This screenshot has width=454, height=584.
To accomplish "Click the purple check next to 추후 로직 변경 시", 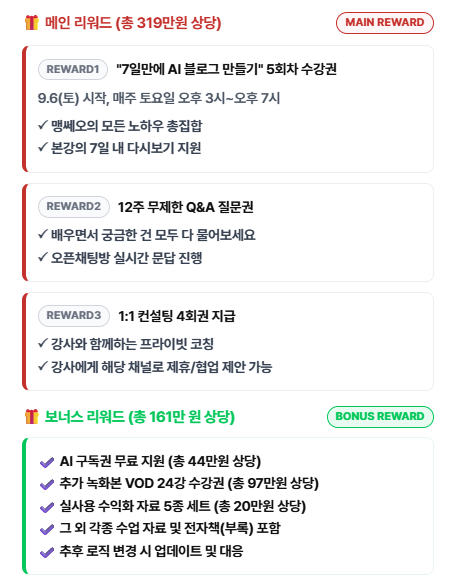I will coord(47,552).
